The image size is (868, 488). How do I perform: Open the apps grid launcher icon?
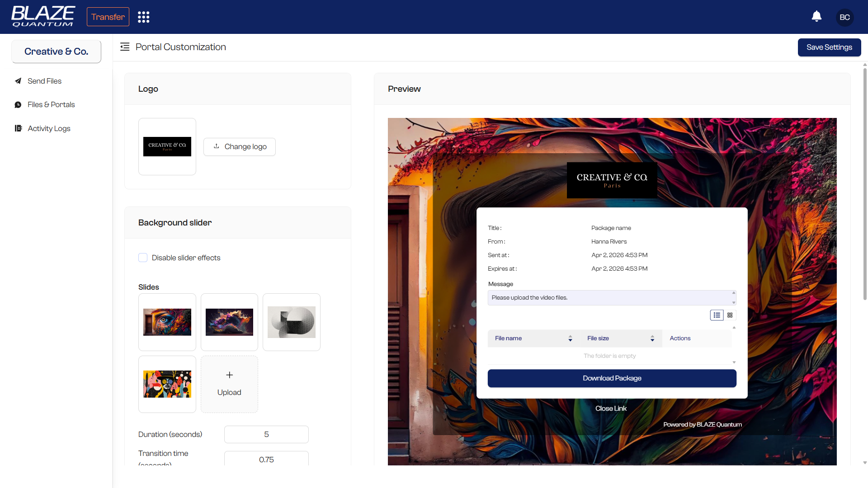[143, 17]
